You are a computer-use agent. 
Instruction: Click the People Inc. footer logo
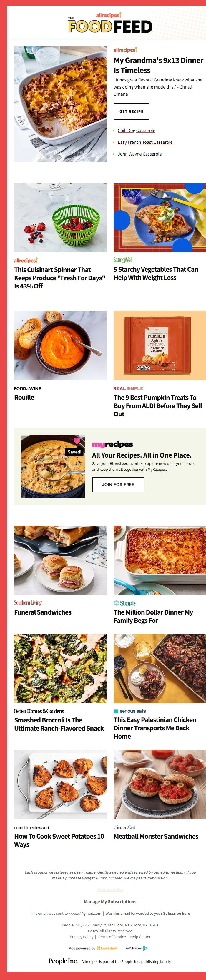click(63, 961)
